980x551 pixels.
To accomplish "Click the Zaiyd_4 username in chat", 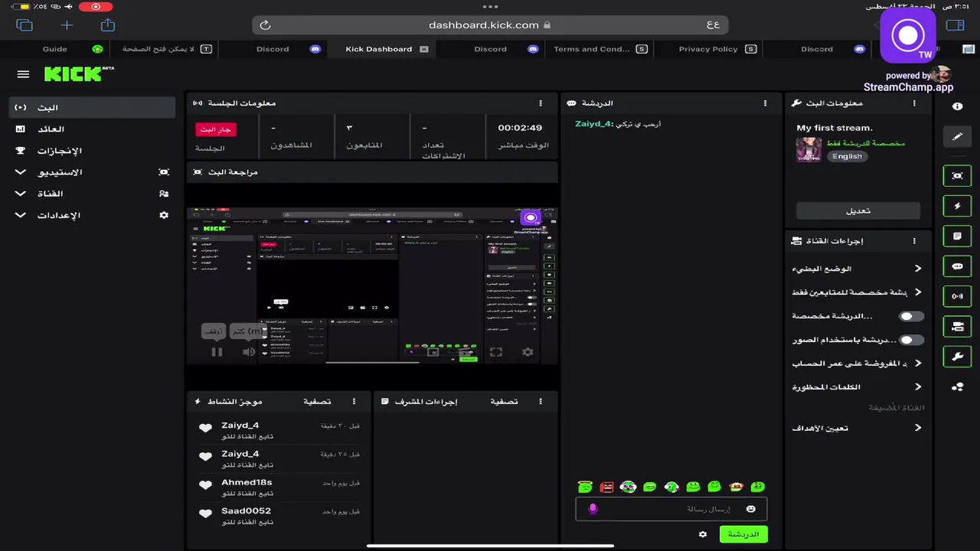I will tap(593, 124).
